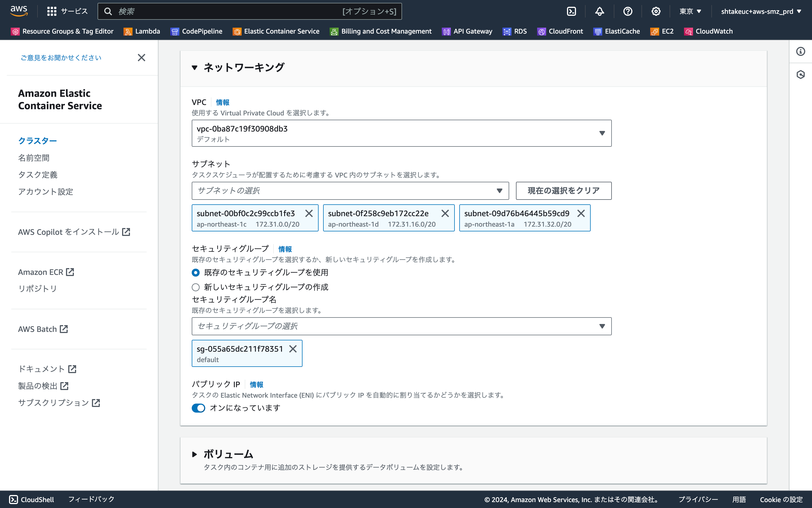Screen dimensions: 812x508
Task: Open the Lambda favorite shortcut
Action: pyautogui.click(x=142, y=31)
